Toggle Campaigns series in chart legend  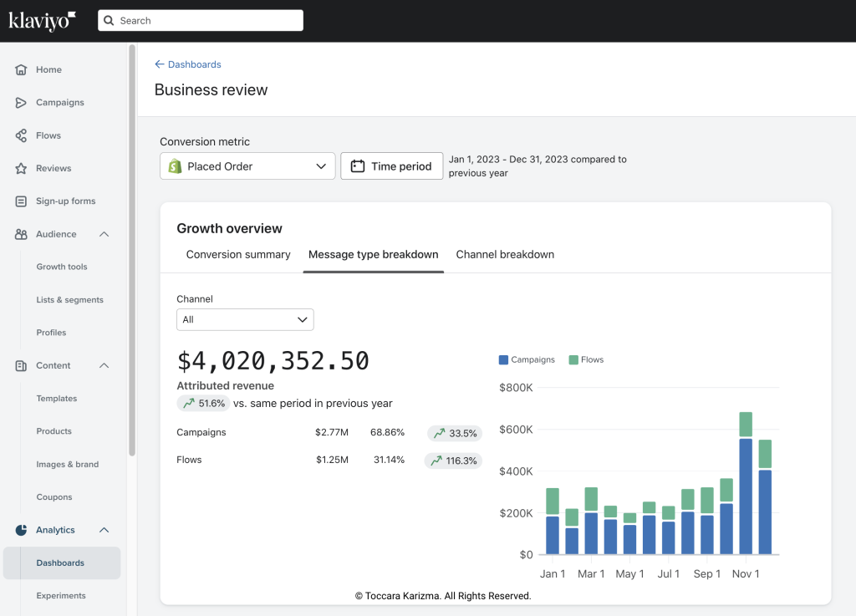(527, 360)
